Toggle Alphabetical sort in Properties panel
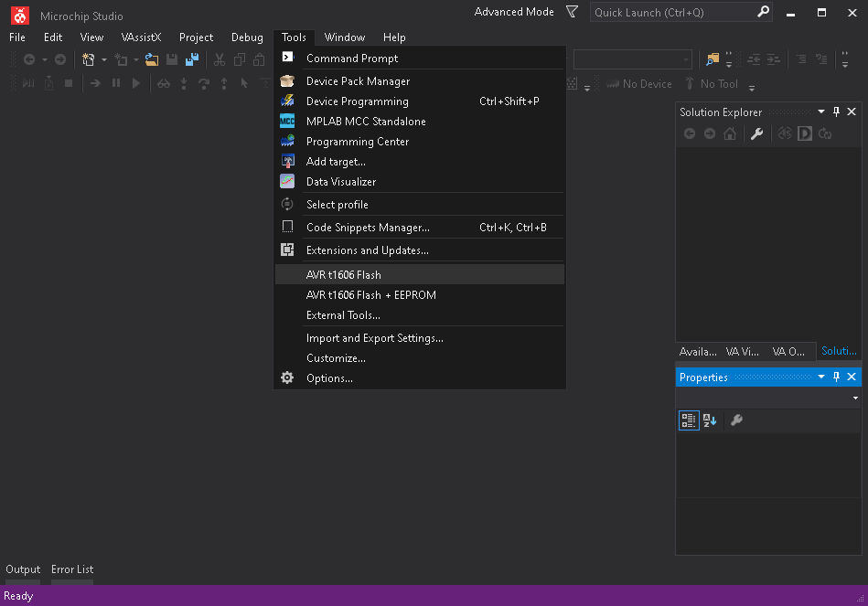Screen dimensions: 868x606 pyautogui.click(x=710, y=420)
